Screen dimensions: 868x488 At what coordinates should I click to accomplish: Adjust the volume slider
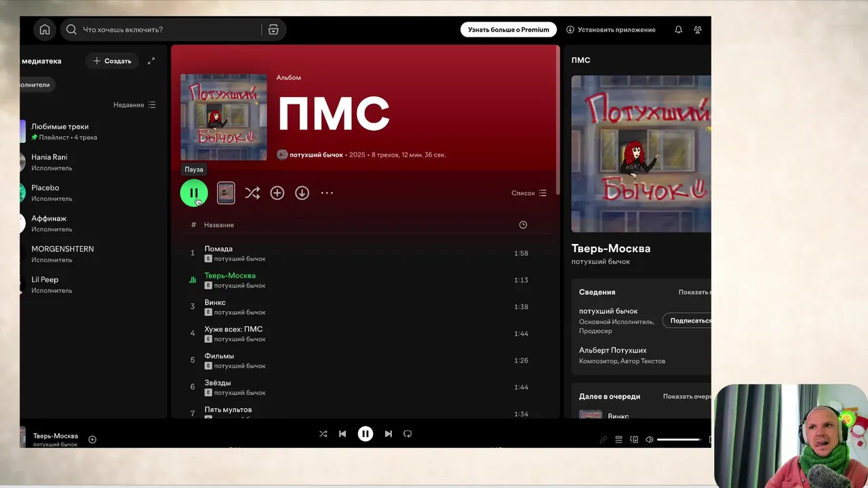coord(679,440)
